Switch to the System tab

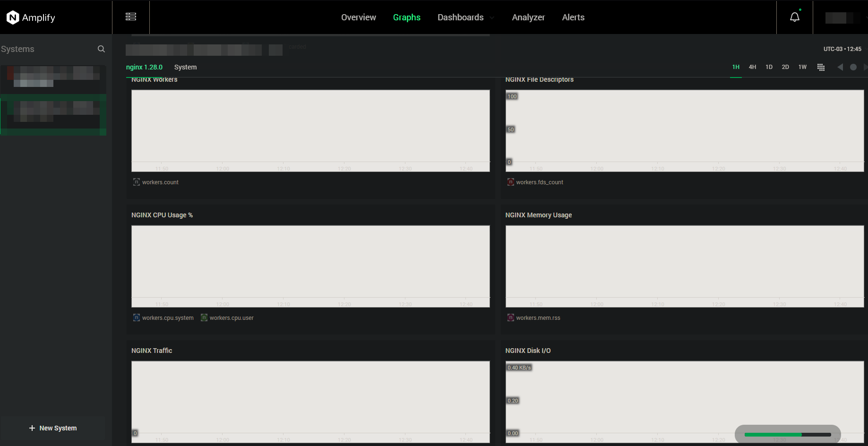(185, 67)
